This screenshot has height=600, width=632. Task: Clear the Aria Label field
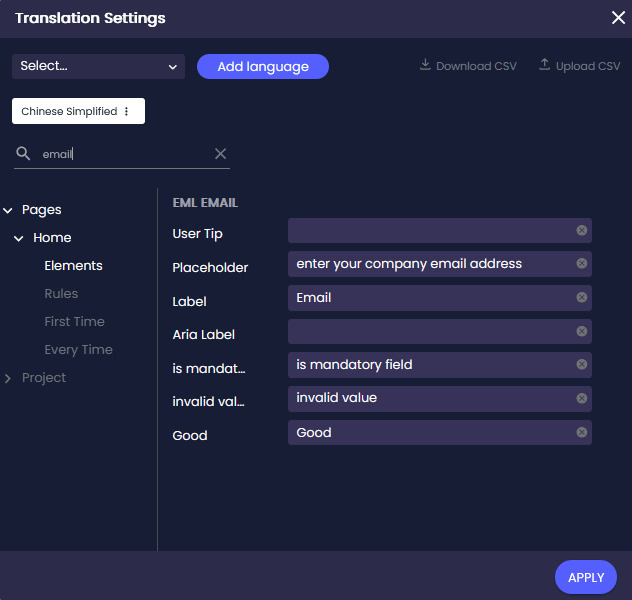tap(582, 331)
